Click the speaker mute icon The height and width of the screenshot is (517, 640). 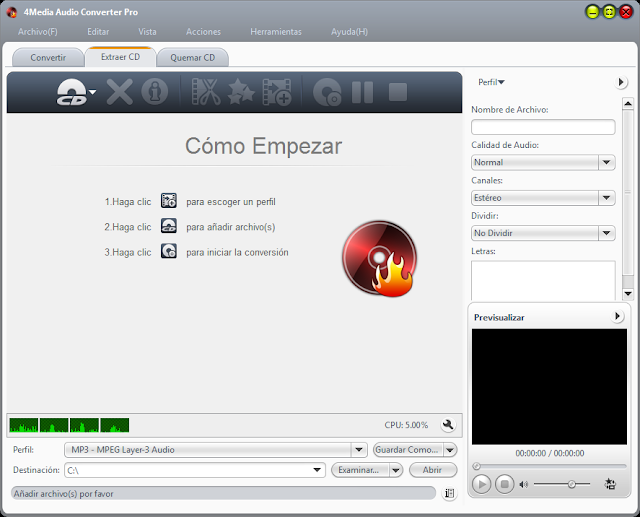[x=523, y=484]
